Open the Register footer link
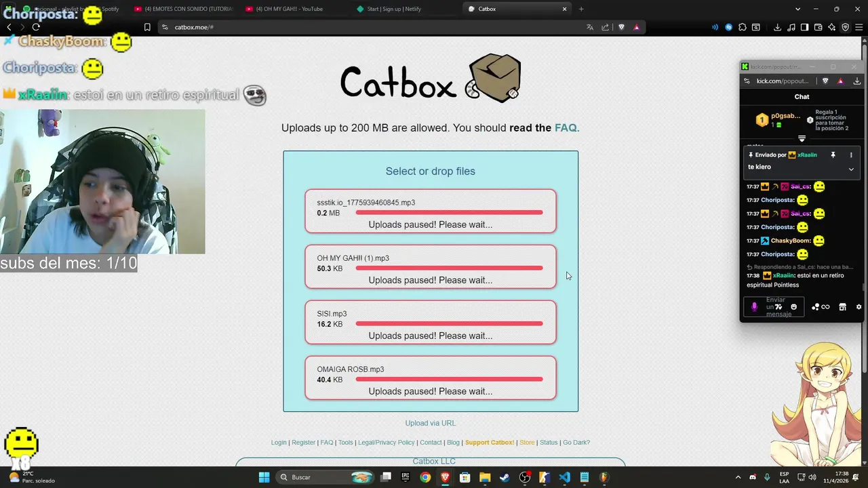 (303, 443)
